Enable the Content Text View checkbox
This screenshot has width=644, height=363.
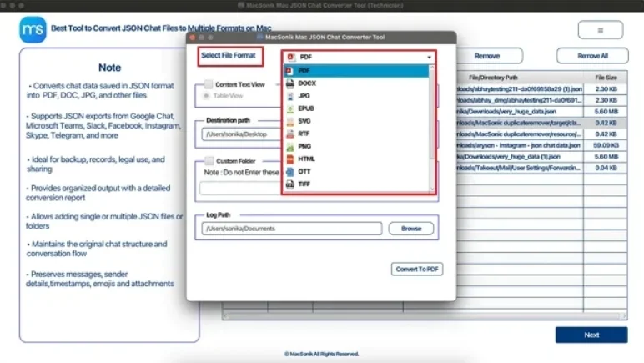click(x=209, y=84)
